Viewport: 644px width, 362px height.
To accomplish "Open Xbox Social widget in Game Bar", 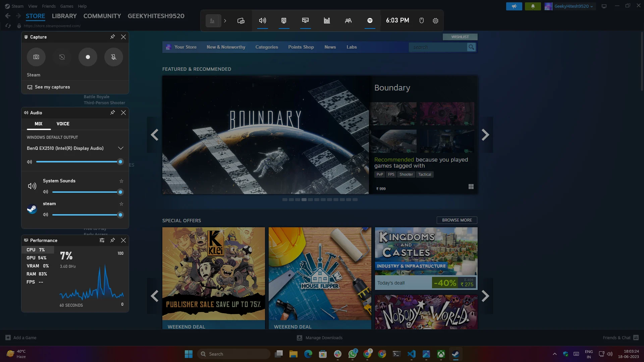I will [348, 21].
